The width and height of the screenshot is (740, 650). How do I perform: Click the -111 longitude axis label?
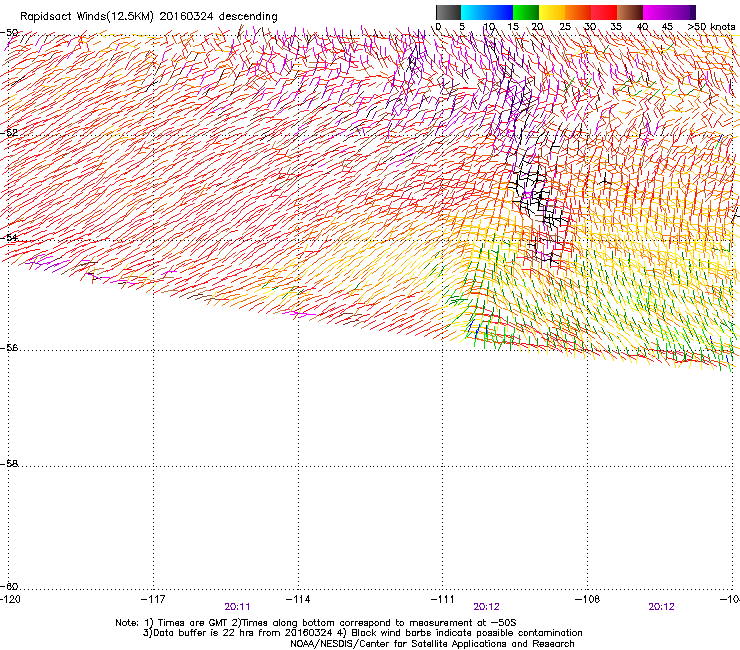(x=442, y=599)
